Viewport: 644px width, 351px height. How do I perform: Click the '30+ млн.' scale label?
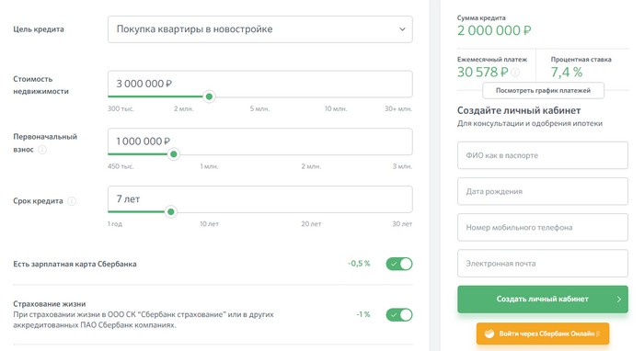coord(398,108)
